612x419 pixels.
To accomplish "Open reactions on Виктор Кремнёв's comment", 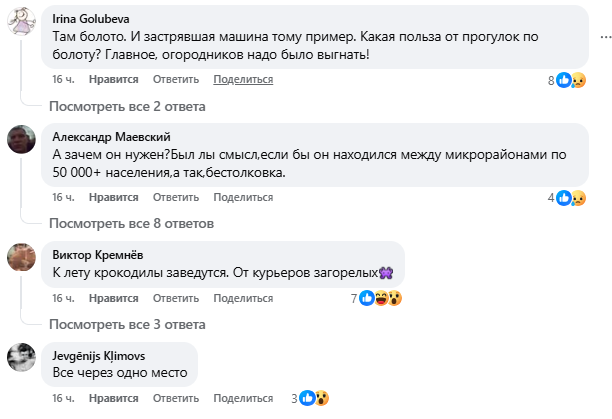I will pos(380,298).
